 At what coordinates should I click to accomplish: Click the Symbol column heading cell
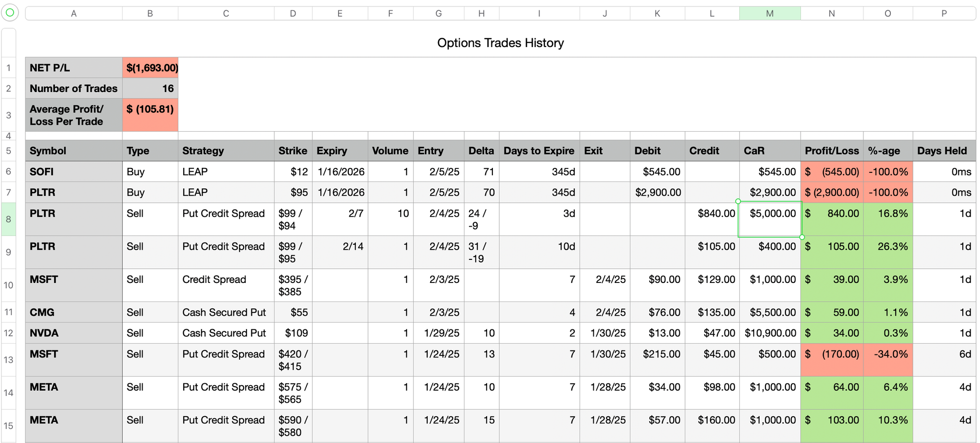click(74, 151)
